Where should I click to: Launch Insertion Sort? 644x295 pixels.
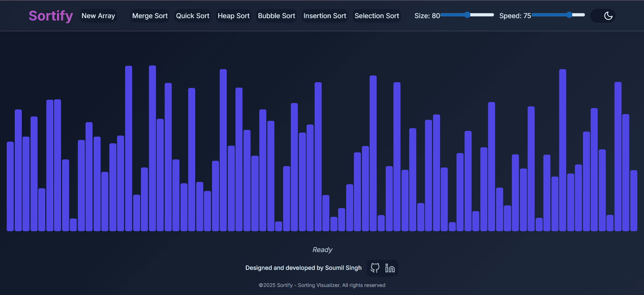pos(325,16)
